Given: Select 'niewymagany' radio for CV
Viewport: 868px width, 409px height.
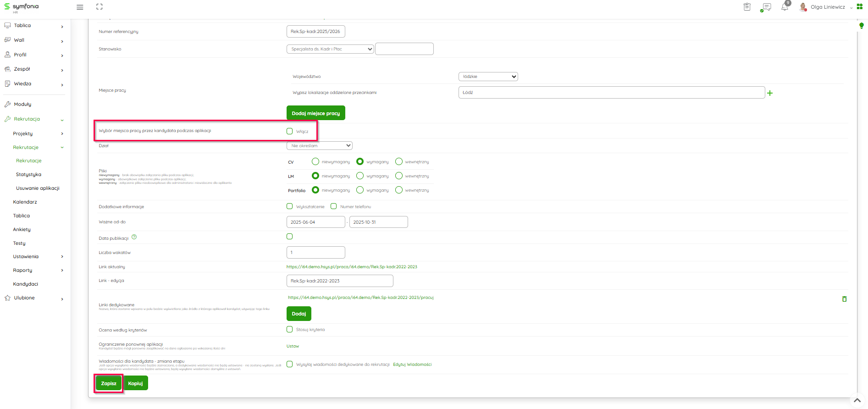Looking at the screenshot, I should pos(315,161).
